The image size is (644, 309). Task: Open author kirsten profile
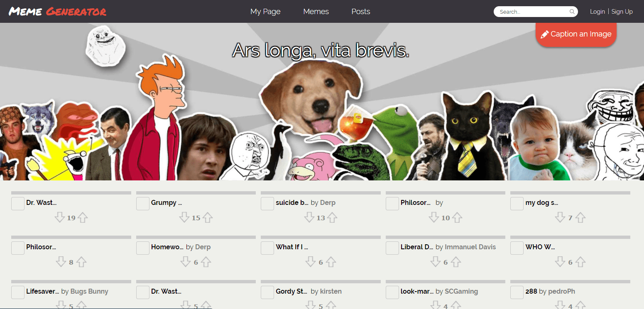pos(331,292)
